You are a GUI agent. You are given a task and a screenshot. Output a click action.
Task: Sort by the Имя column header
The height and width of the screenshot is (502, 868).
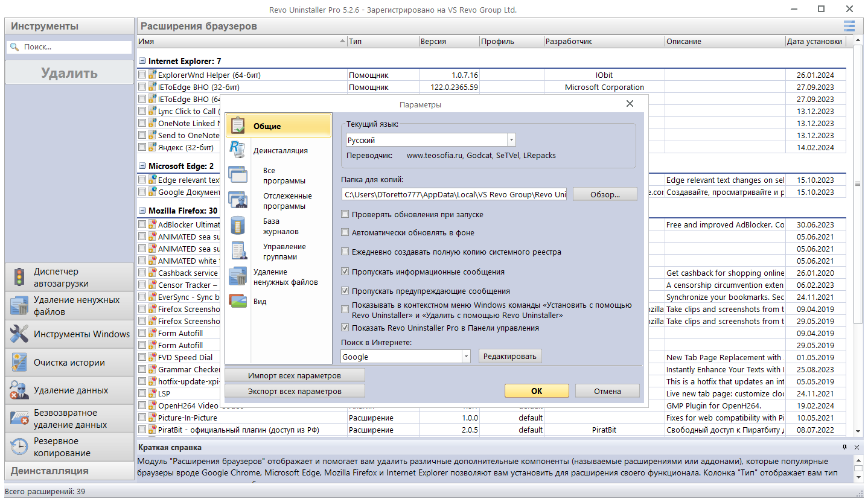242,41
